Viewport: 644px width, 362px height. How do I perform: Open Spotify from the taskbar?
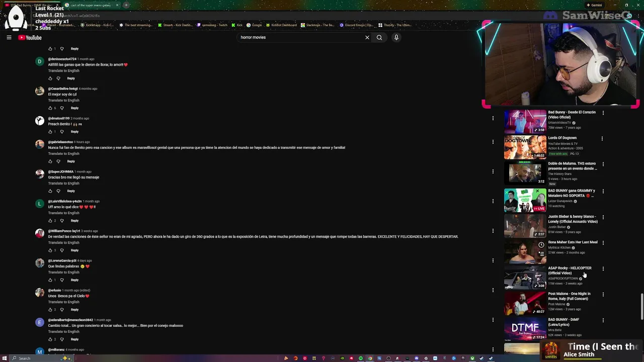pos(361,358)
